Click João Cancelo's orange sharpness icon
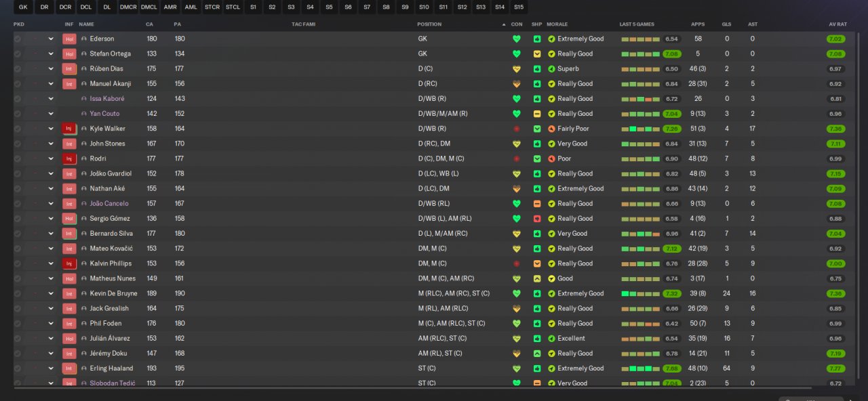Screen dimensions: 868x401 (x=537, y=204)
